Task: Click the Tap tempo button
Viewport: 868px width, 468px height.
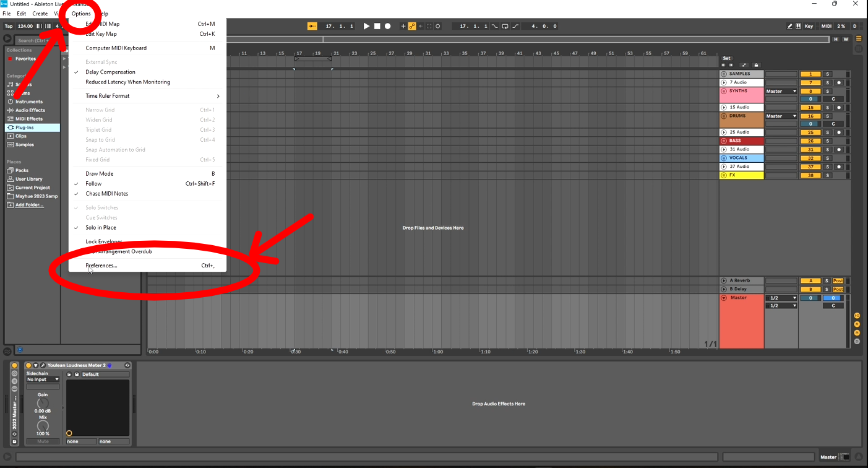Action: [x=8, y=26]
